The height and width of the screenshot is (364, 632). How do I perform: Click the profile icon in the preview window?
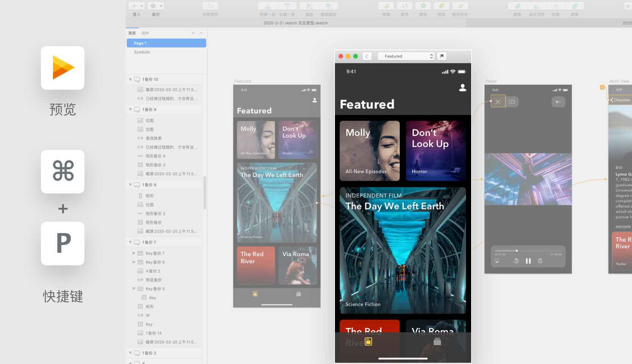tap(462, 87)
